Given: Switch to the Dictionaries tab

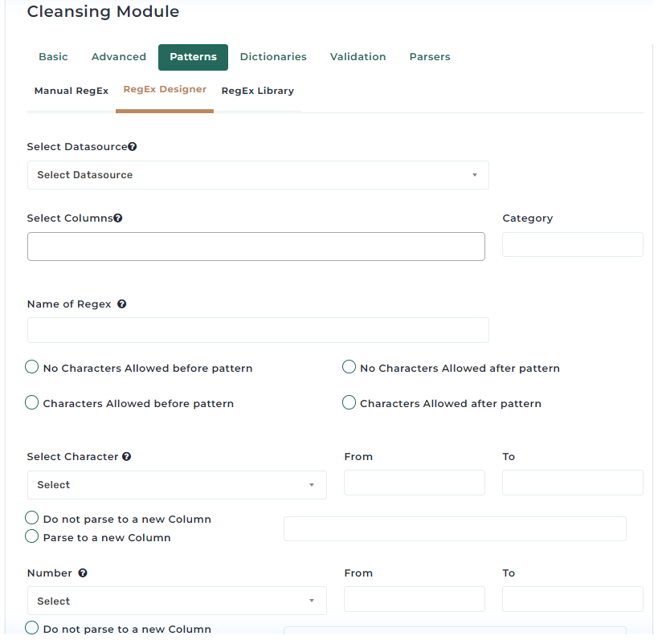Looking at the screenshot, I should 273,57.
